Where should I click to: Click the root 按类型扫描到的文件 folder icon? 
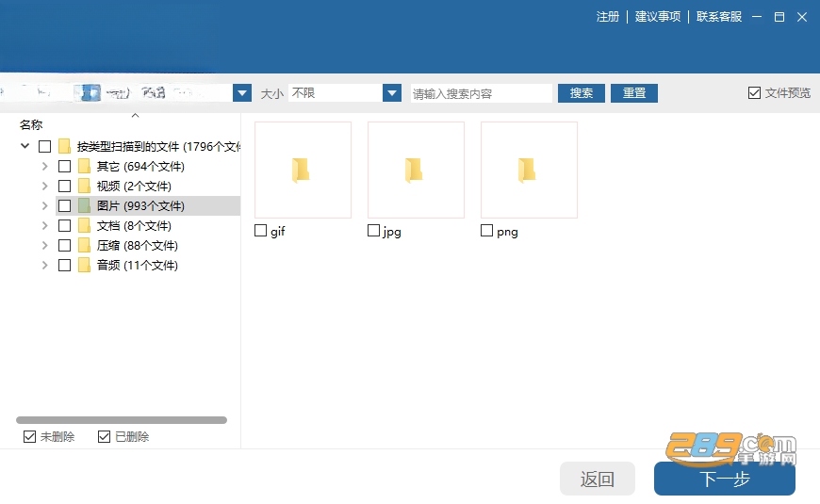point(64,146)
